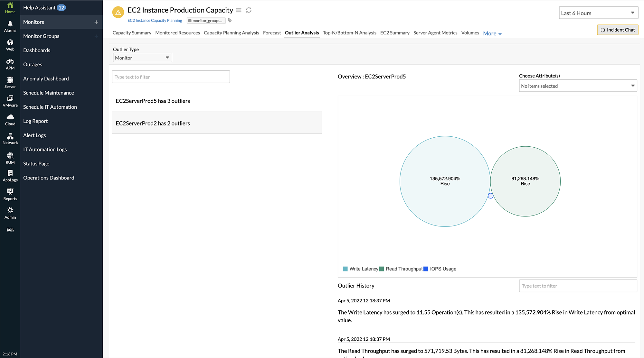This screenshot has width=644, height=358.
Task: Open the Outlier Type Monitor dropdown
Action: coord(142,57)
